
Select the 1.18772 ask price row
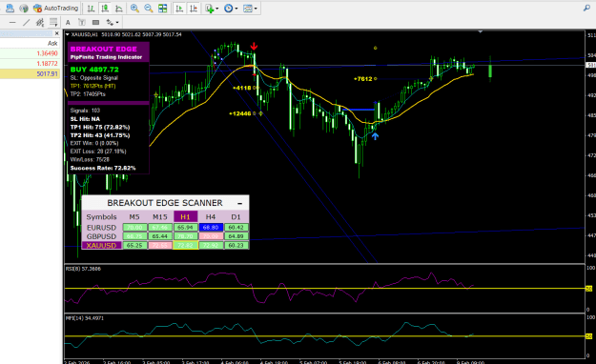30,64
